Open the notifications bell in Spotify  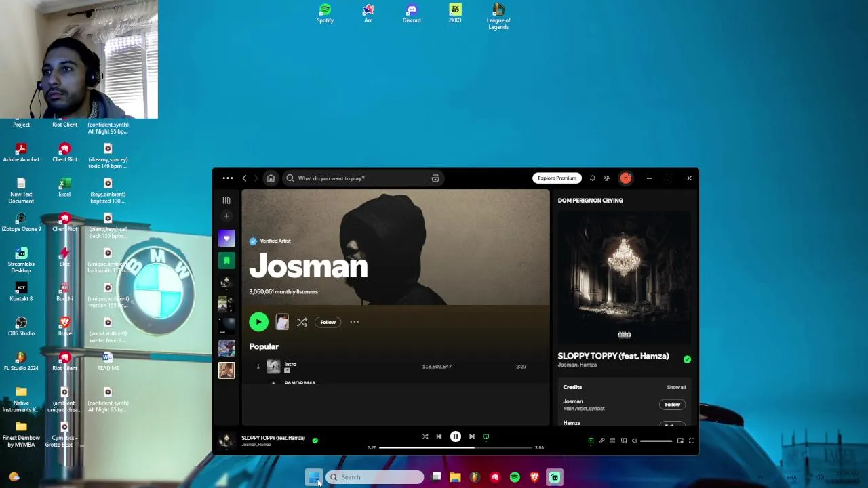(593, 178)
